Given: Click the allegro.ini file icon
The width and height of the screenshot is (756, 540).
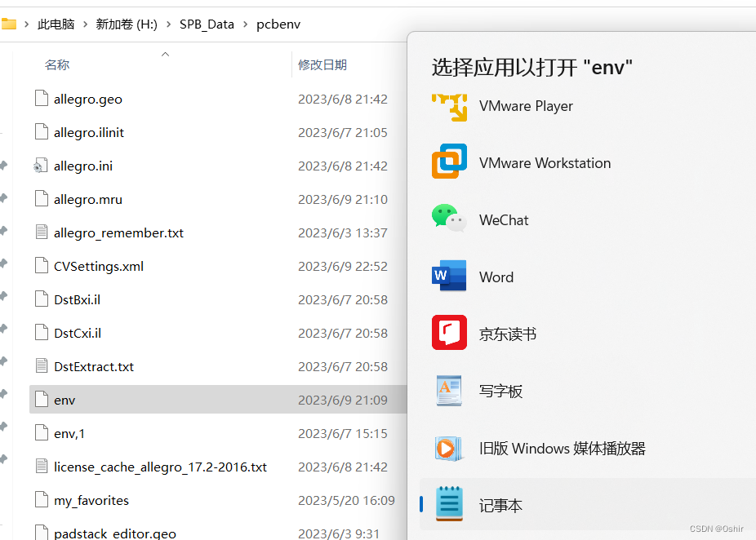Looking at the screenshot, I should point(42,166).
